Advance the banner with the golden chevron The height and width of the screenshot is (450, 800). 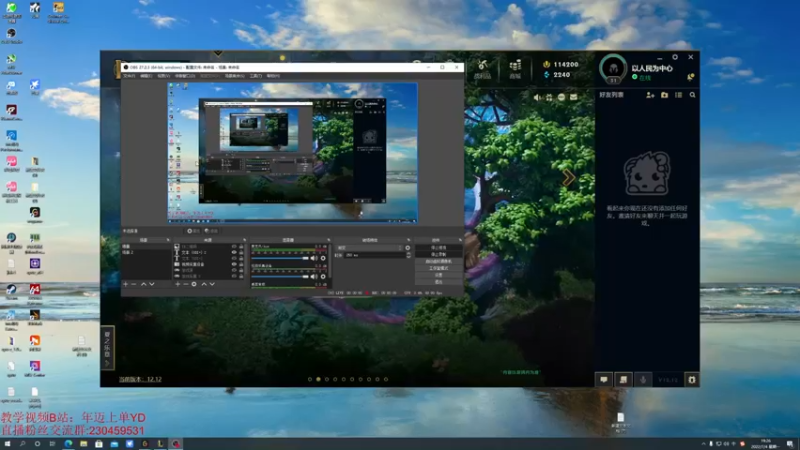pyautogui.click(x=568, y=178)
